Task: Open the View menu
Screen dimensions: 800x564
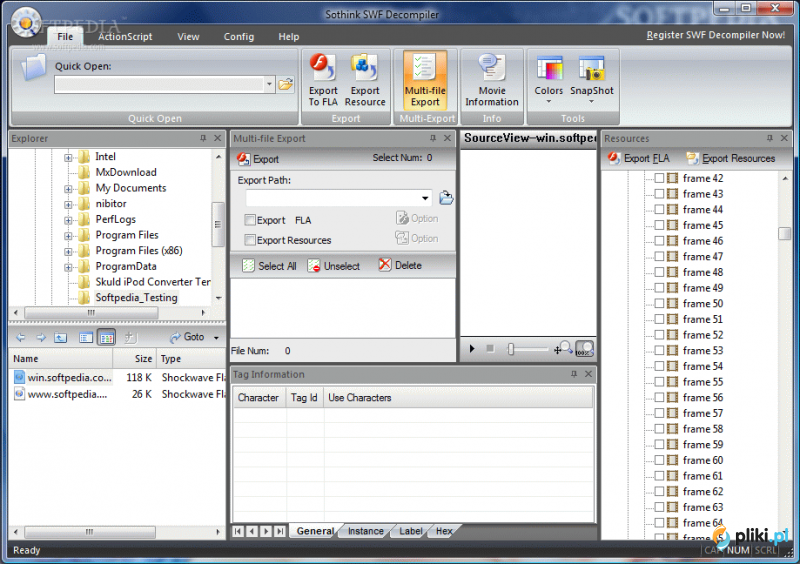Action: click(x=188, y=37)
